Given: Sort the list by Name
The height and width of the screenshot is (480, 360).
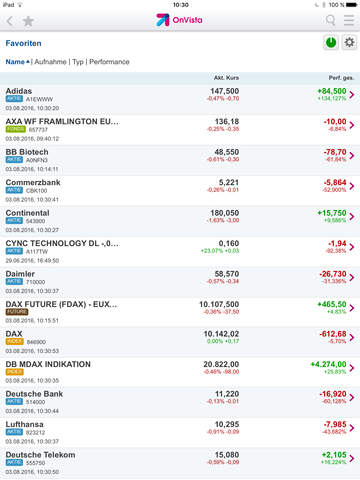Looking at the screenshot, I should pyautogui.click(x=17, y=62).
